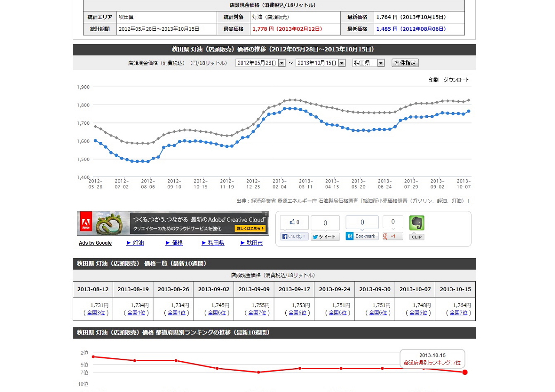This screenshot has width=555, height=392.
Task: Click the Facebook いいね! like button
Action: 294,236
